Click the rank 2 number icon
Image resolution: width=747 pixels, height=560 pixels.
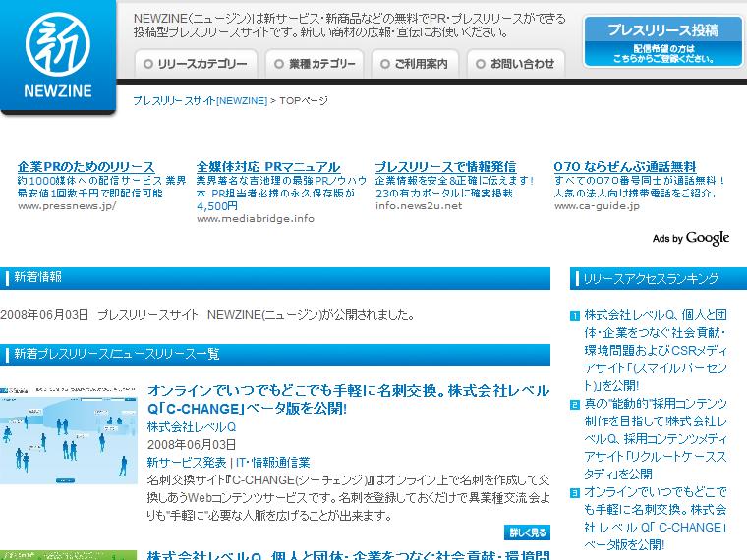(x=575, y=405)
